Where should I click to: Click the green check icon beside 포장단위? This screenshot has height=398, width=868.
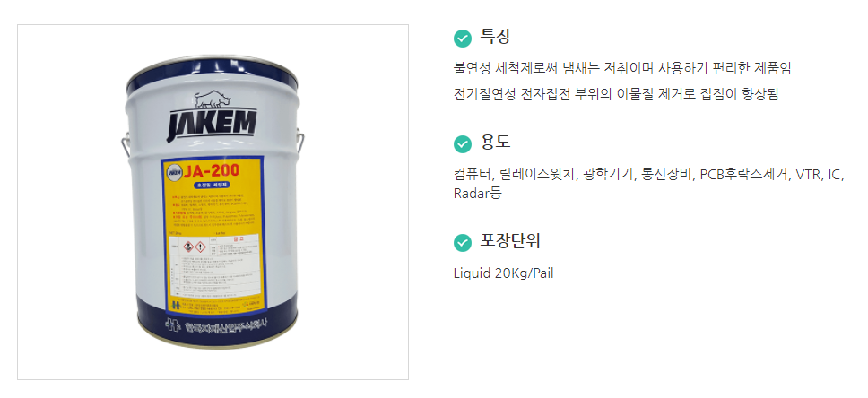click(462, 242)
